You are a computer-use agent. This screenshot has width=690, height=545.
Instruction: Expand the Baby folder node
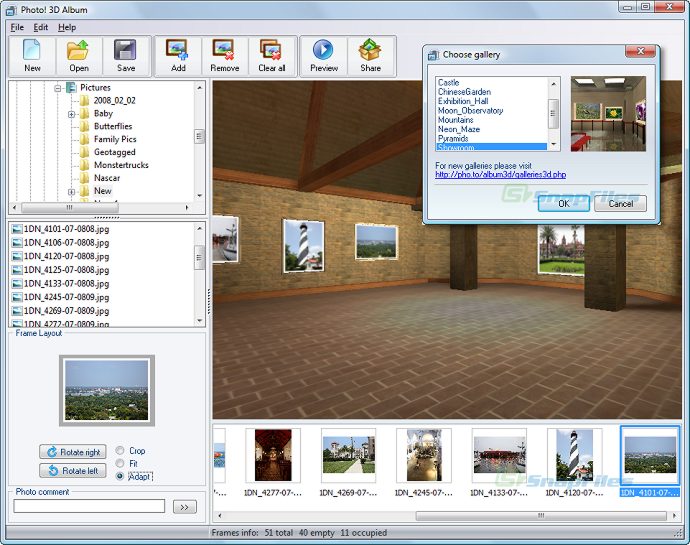click(72, 114)
